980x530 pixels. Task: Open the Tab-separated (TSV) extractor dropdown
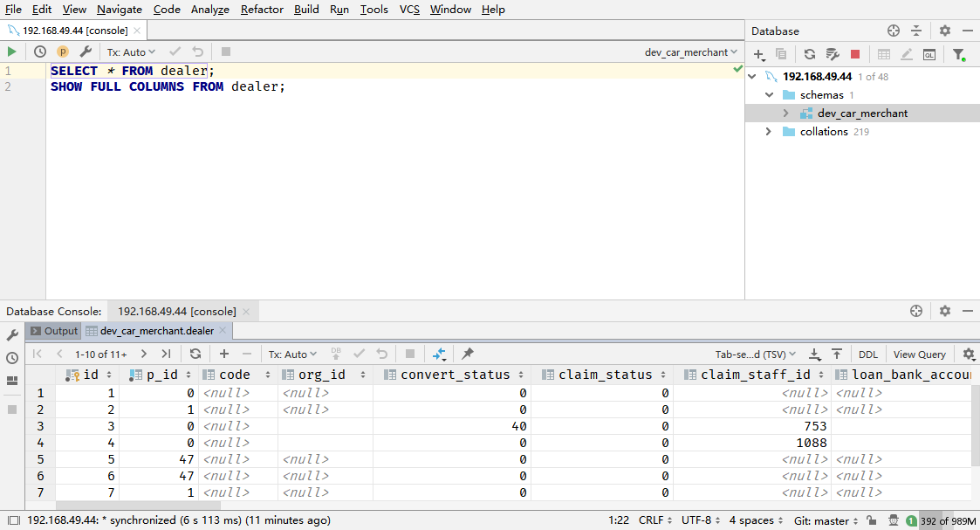coord(756,354)
